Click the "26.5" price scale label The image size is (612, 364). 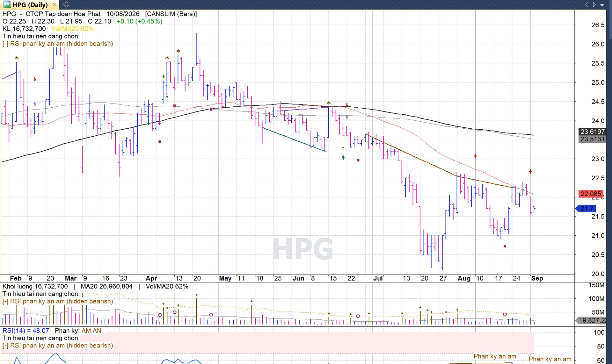point(598,25)
